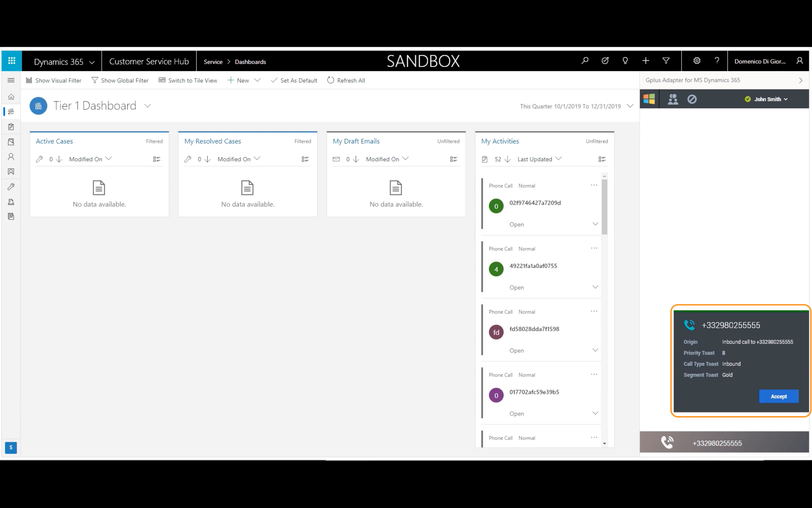Click Customer Service Hub app name
The image size is (812, 508).
(149, 62)
